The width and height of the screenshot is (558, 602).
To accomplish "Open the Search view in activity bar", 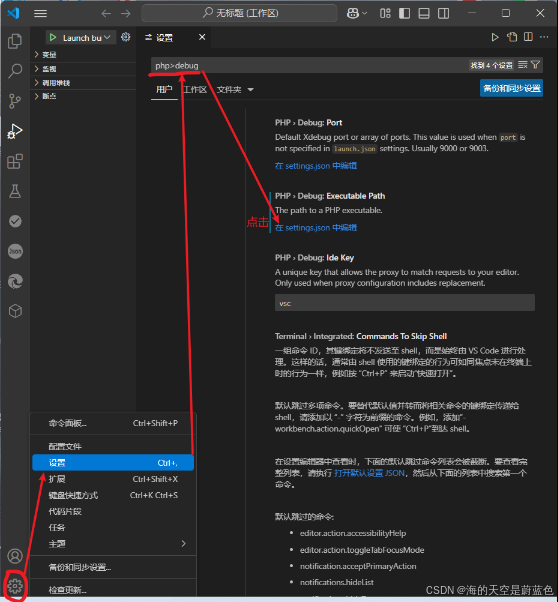I will point(15,71).
